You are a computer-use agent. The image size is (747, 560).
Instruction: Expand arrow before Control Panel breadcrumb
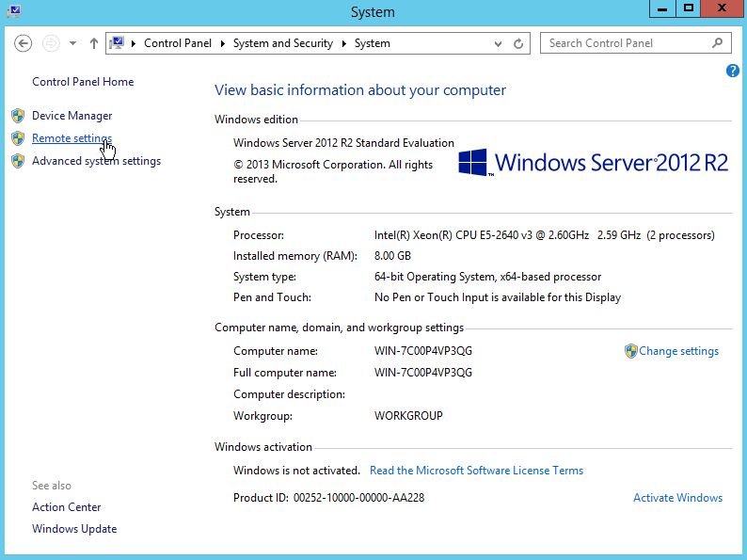click(x=134, y=43)
